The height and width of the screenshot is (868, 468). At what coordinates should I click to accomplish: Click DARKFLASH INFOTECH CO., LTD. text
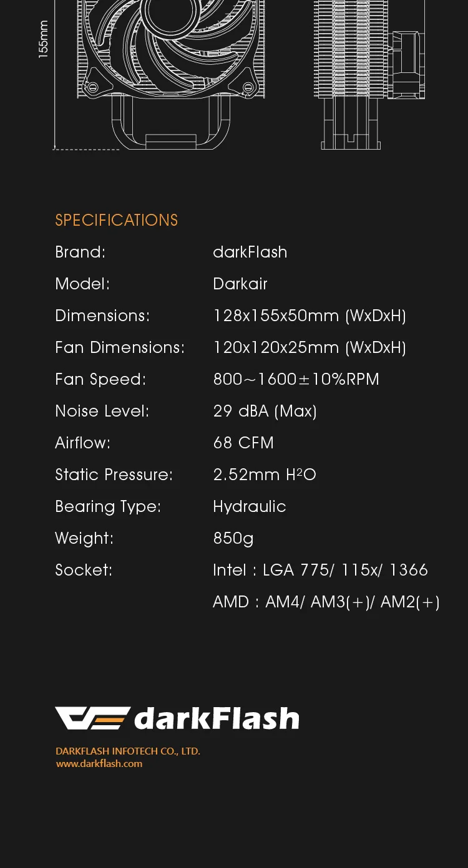pos(128,751)
